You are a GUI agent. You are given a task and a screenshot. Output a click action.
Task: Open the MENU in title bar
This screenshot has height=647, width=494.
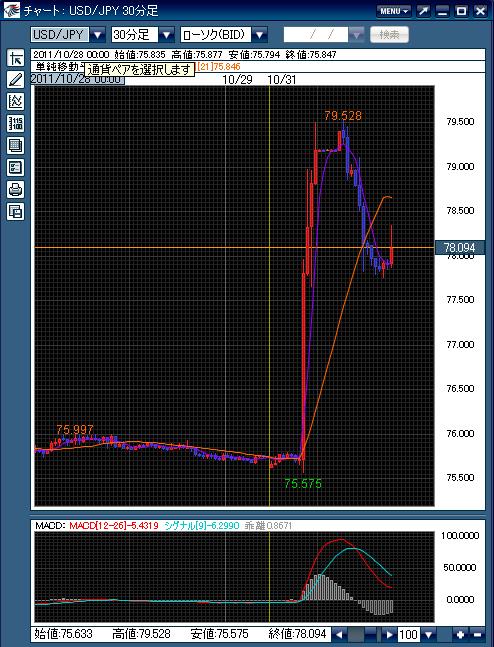394,11
